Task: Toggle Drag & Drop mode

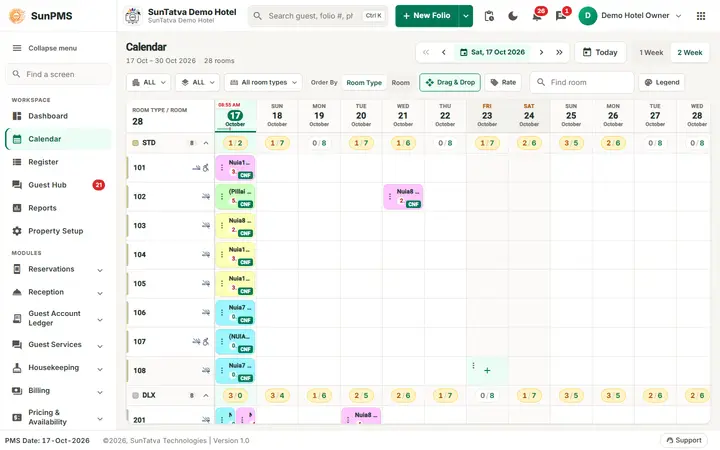Action: pos(450,83)
